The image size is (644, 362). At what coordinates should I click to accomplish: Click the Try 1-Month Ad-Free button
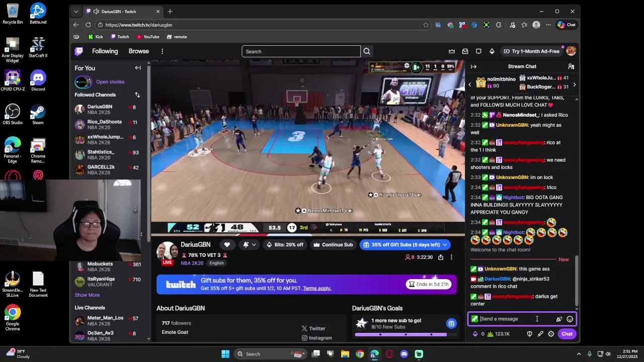pyautogui.click(x=531, y=51)
